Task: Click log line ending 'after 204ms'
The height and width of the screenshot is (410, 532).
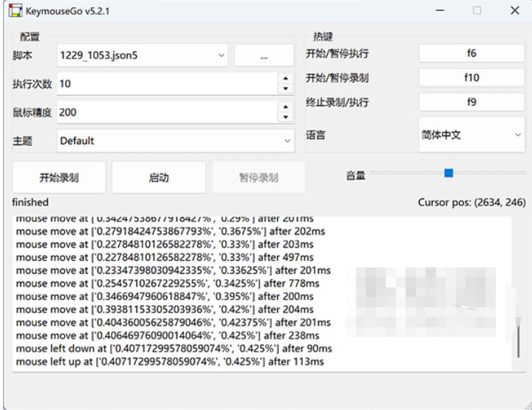Action: [x=165, y=310]
